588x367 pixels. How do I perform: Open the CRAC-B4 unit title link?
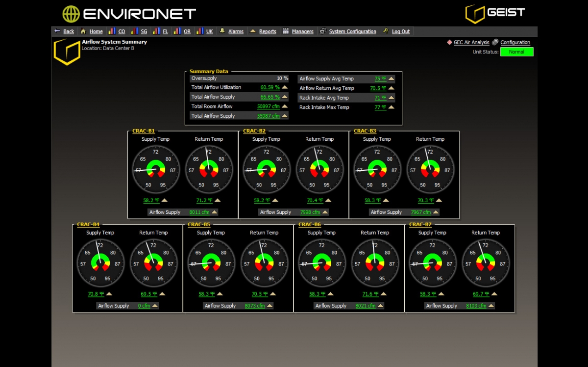[x=88, y=225]
